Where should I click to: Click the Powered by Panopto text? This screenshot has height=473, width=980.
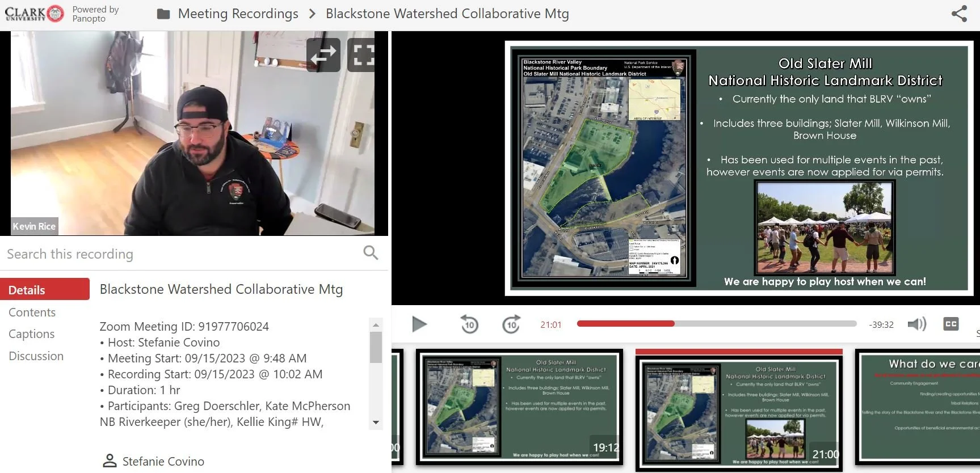click(x=95, y=14)
